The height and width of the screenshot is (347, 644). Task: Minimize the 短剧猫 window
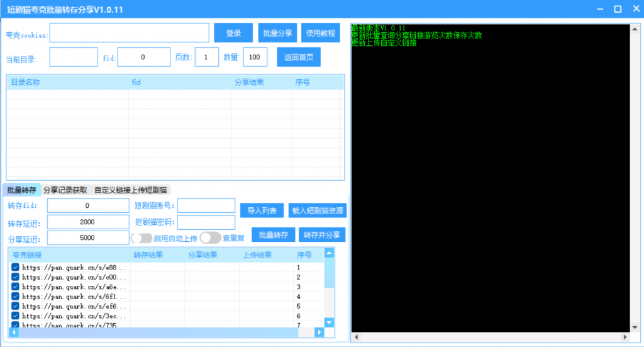point(600,9)
